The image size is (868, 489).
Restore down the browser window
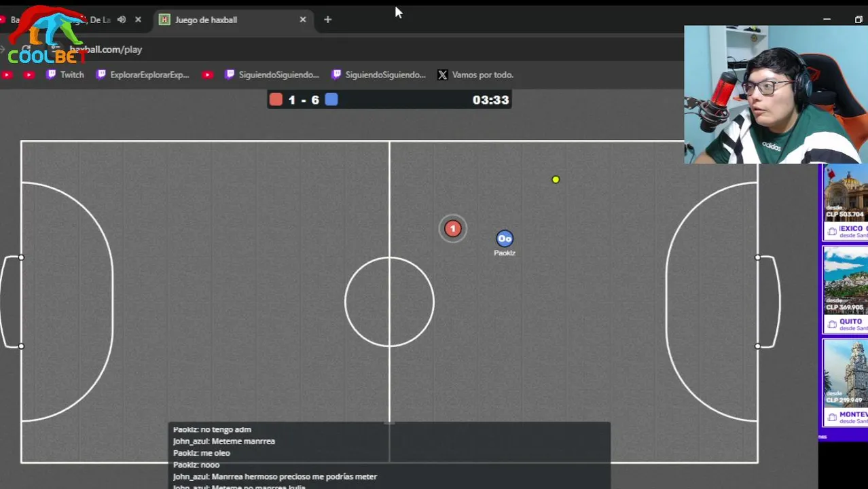858,20
